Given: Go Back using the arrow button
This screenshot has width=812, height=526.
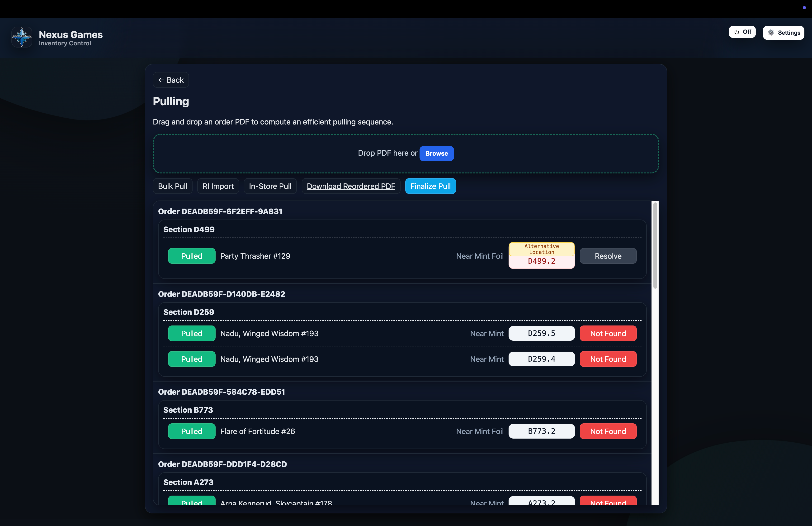Looking at the screenshot, I should 170,80.
